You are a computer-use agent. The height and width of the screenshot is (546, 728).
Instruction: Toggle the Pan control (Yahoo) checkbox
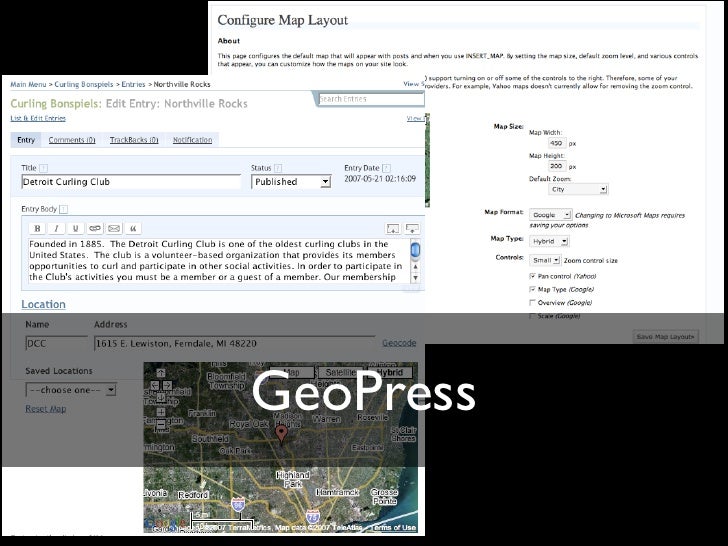(533, 276)
